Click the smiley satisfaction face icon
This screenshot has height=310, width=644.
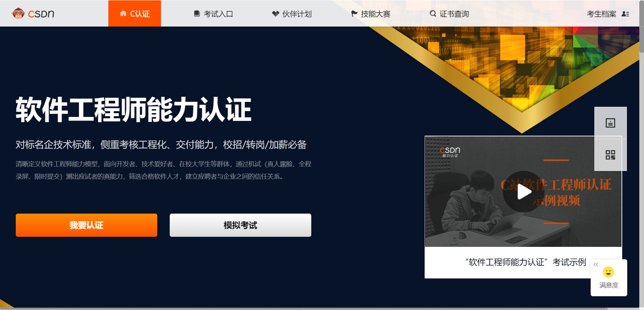(608, 272)
